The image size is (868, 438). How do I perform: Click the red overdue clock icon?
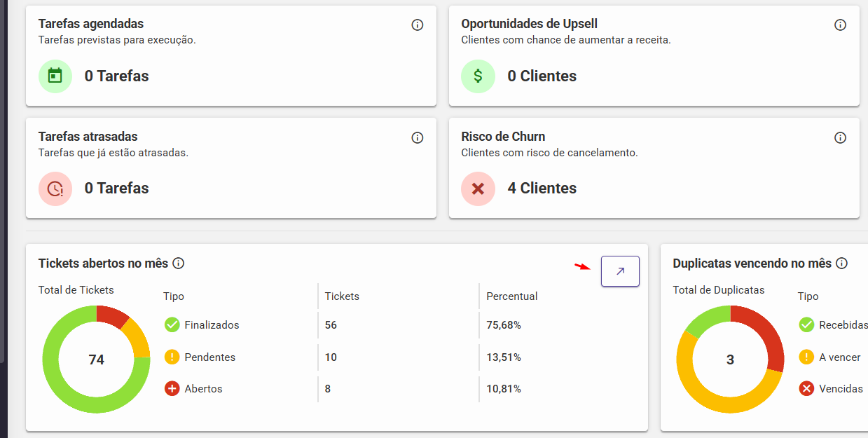click(x=55, y=189)
